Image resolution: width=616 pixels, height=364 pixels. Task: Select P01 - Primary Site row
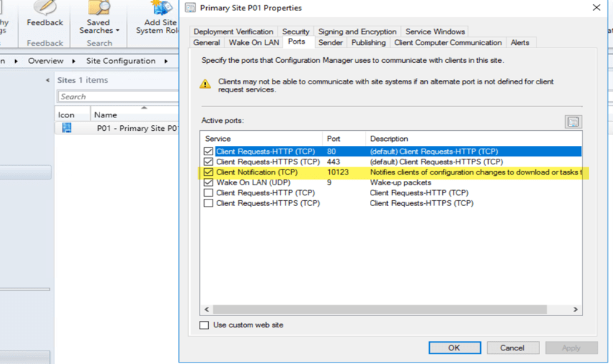point(117,128)
